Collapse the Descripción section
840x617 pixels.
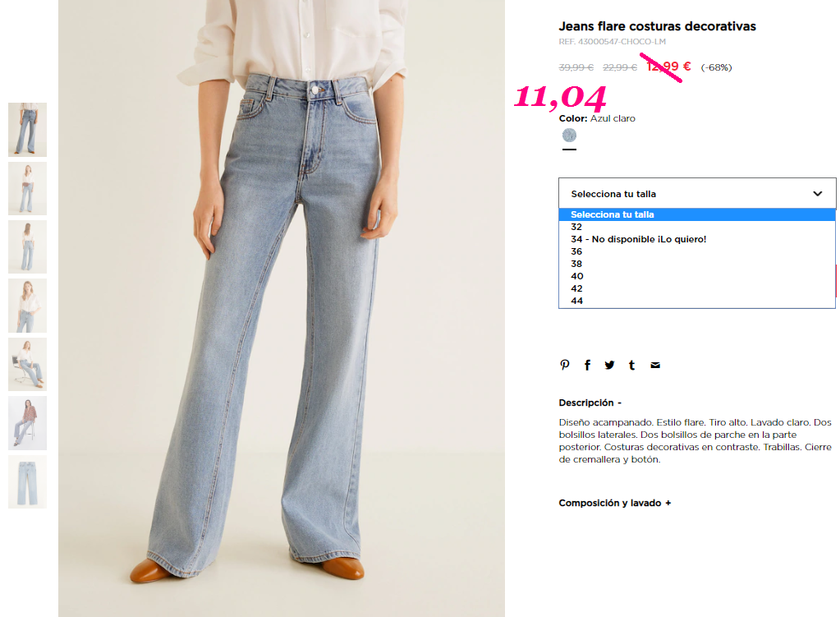(x=590, y=403)
